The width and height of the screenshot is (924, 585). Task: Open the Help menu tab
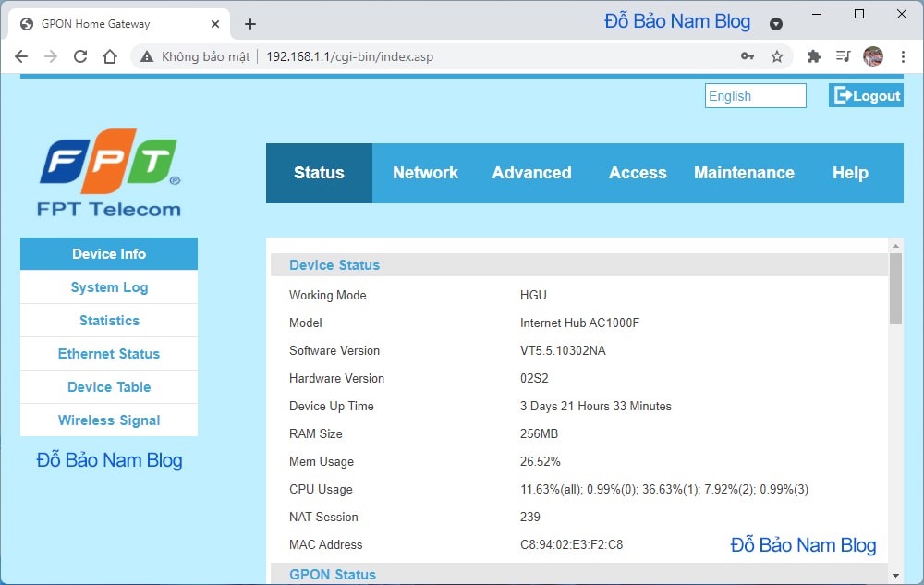tap(850, 173)
